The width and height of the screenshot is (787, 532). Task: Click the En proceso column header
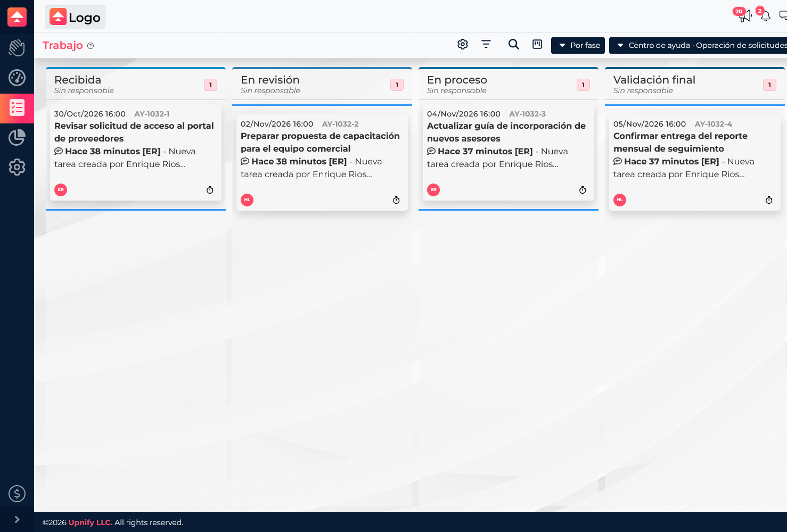pos(509,84)
